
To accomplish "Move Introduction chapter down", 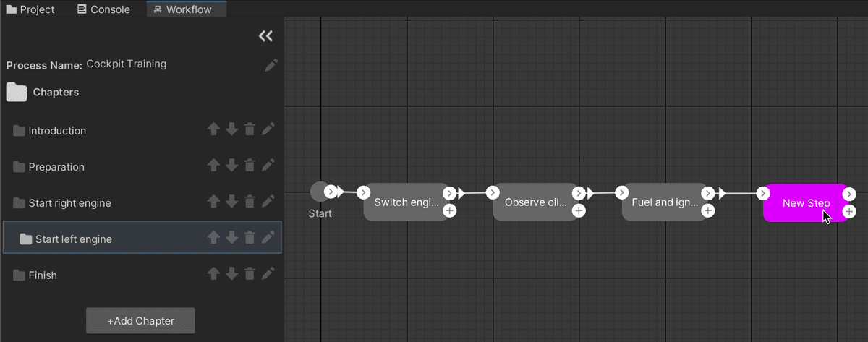I will tap(231, 129).
